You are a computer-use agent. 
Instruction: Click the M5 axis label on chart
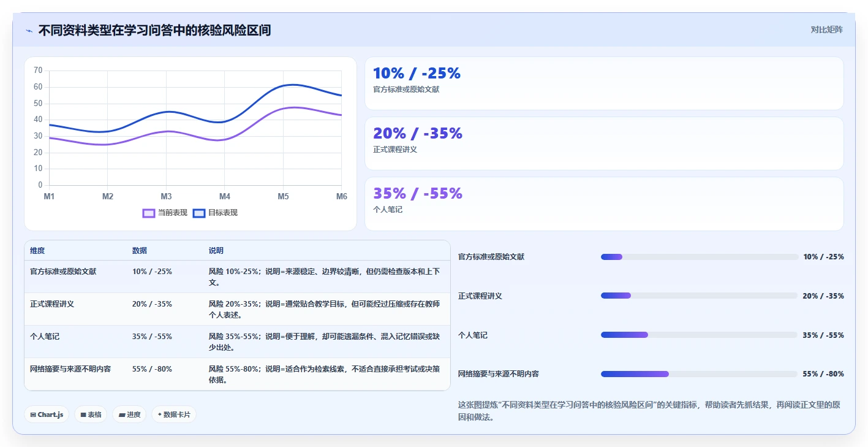(283, 196)
